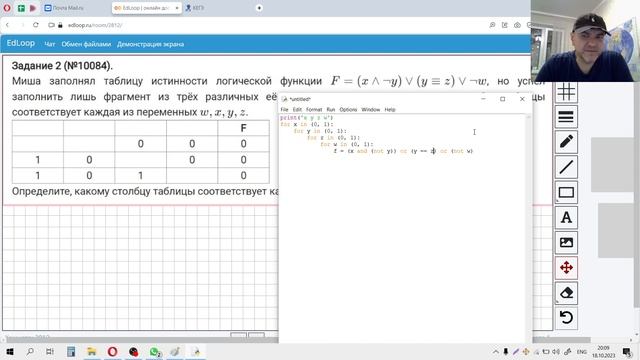Click the microphone tray icon
Screen dimensions: 640x360
click(506, 351)
